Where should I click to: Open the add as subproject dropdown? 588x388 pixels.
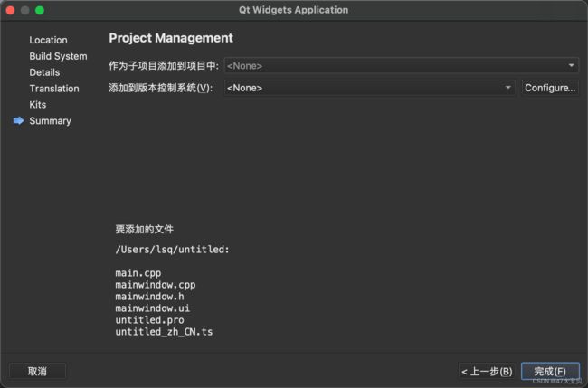pyautogui.click(x=401, y=66)
